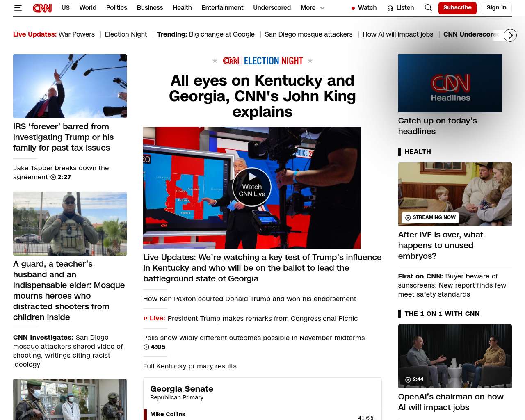Click the Streaming Now badge
This screenshot has width=525, height=420.
(430, 217)
